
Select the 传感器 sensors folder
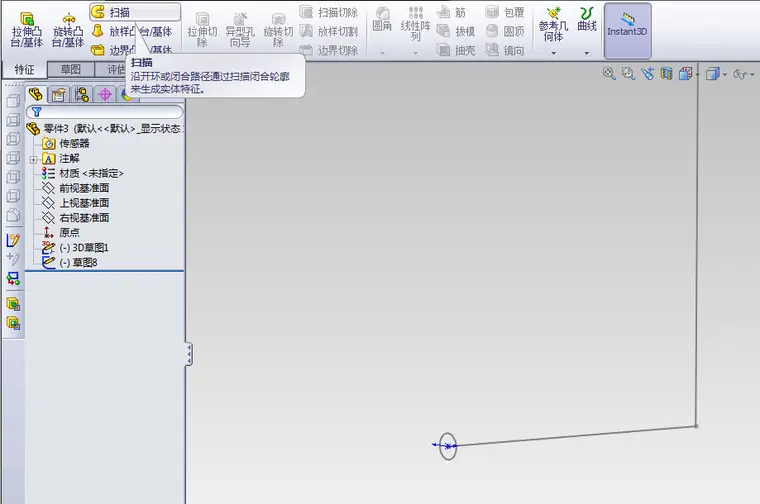[66, 143]
